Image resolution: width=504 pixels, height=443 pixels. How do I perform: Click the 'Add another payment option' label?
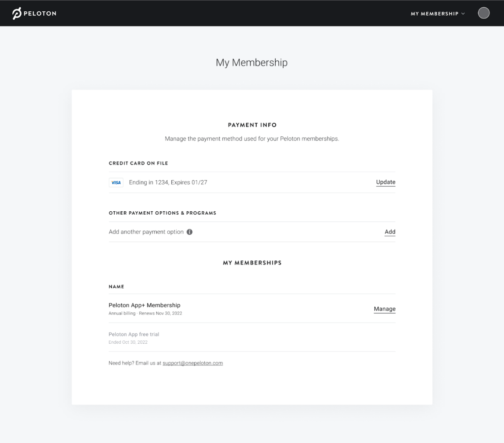pyautogui.click(x=146, y=232)
